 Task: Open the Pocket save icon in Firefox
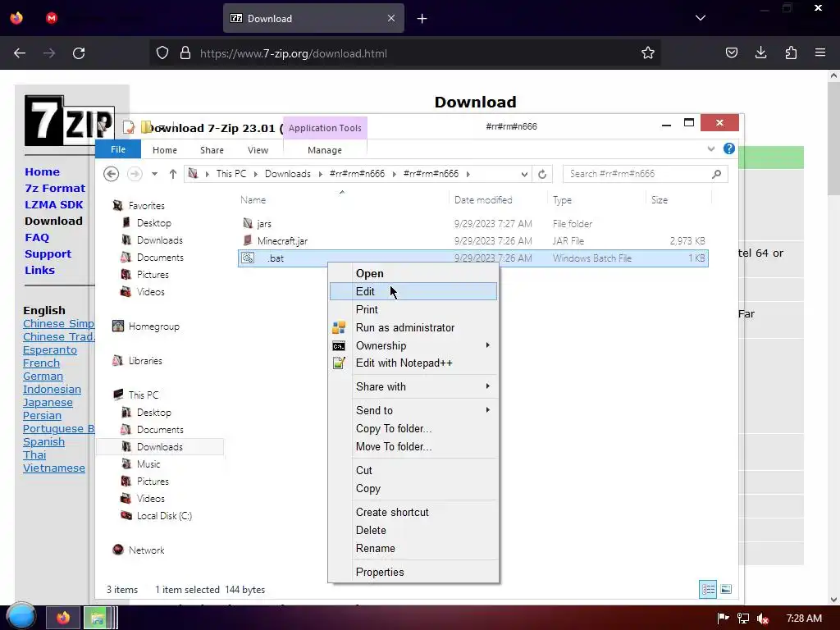[731, 53]
